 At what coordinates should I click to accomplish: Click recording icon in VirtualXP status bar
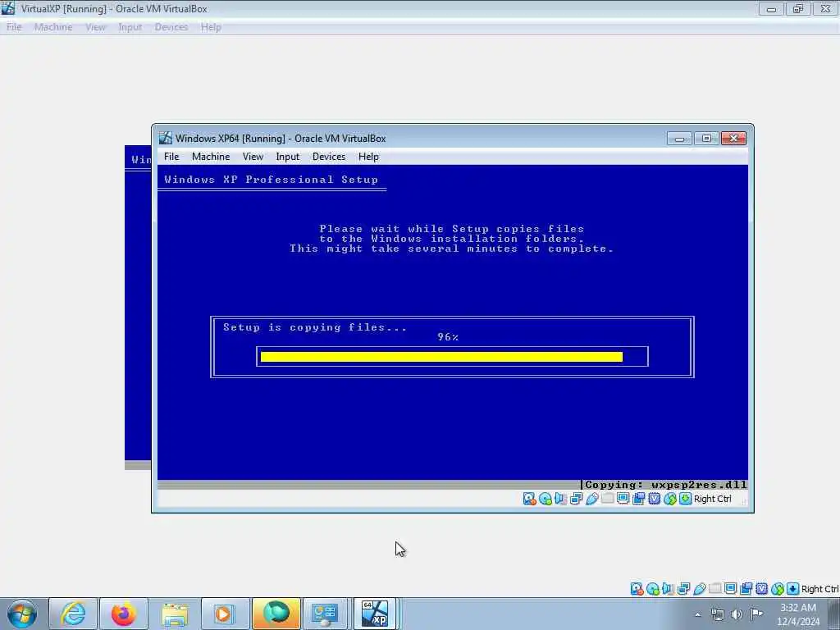746,589
